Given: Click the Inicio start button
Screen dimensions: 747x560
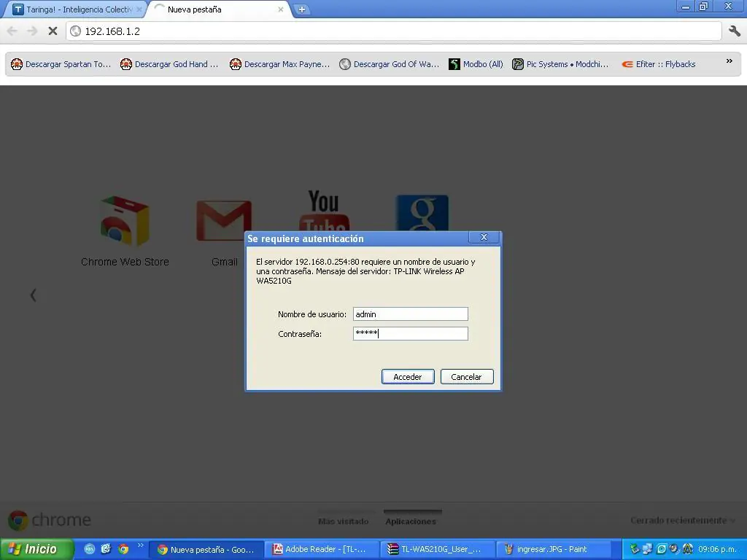Looking at the screenshot, I should point(36,549).
